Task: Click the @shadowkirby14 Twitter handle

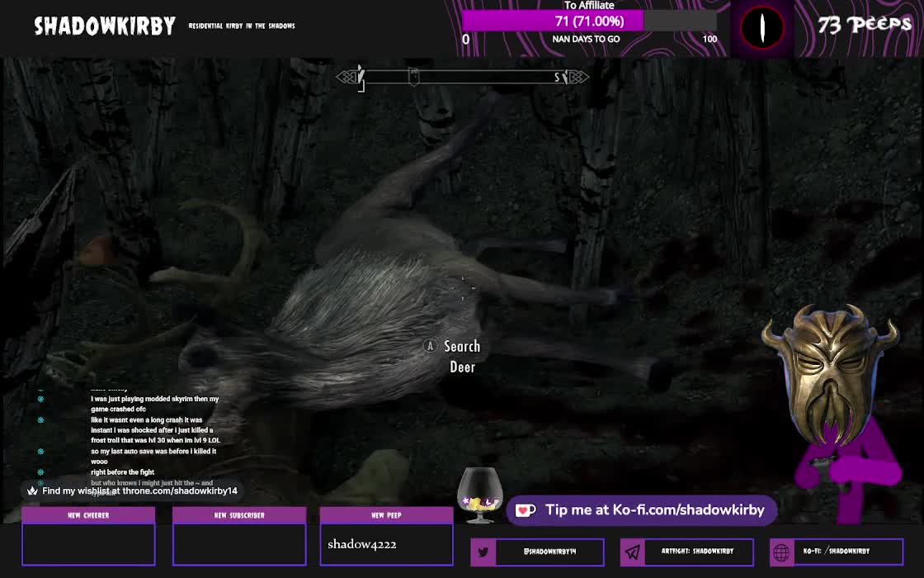Action: [549, 552]
